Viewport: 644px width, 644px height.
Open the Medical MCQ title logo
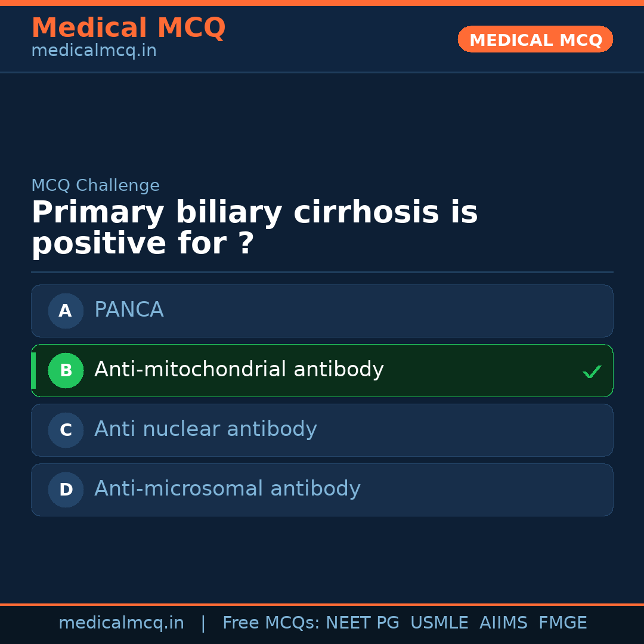[x=128, y=28]
